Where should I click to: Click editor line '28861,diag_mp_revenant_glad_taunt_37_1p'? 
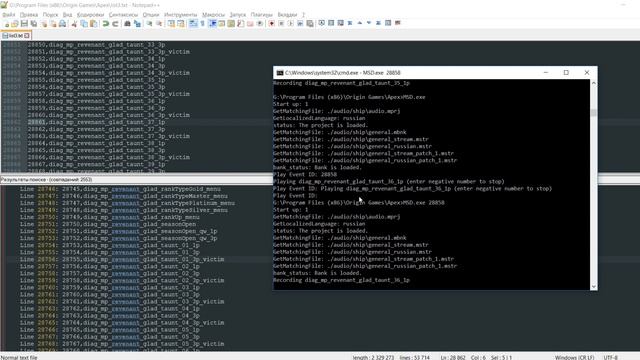coord(96,122)
